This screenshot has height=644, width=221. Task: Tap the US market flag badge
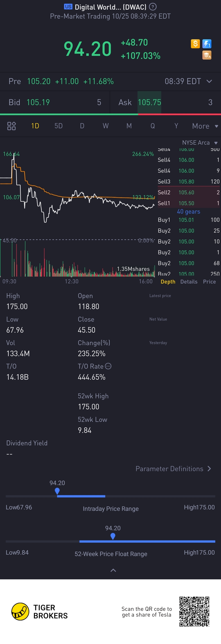pos(68,7)
